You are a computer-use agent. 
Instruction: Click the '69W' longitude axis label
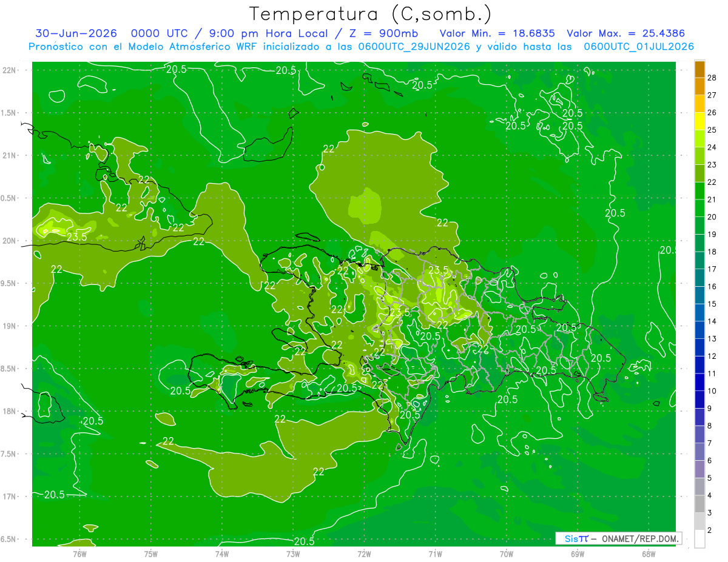pos(577,554)
